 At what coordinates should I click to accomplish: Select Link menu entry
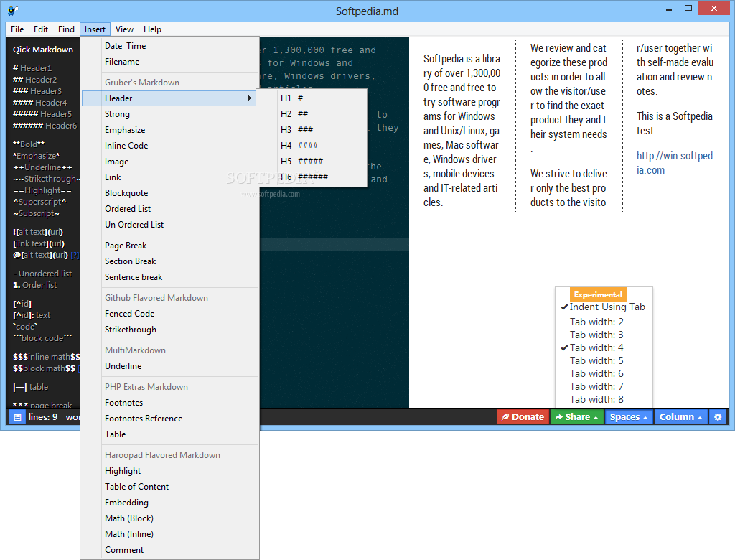click(169, 177)
